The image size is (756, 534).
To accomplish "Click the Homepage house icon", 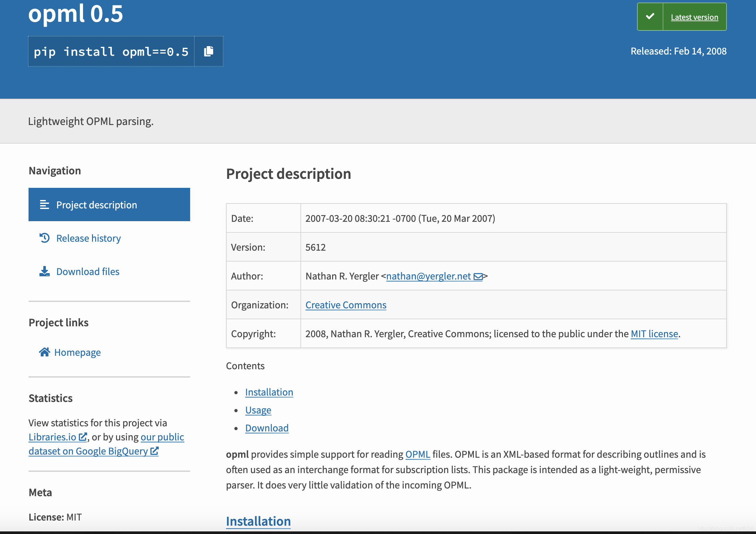I will point(45,352).
